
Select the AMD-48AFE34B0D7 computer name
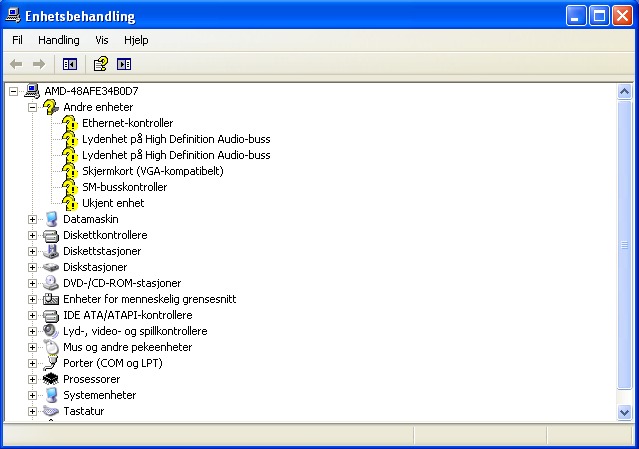pyautogui.click(x=91, y=91)
